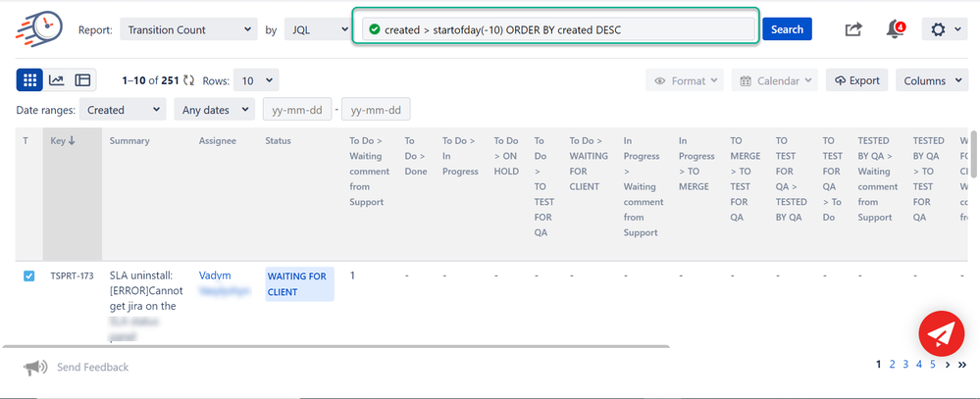This screenshot has height=399, width=980.
Task: Open the Created date range dropdown
Action: 123,109
